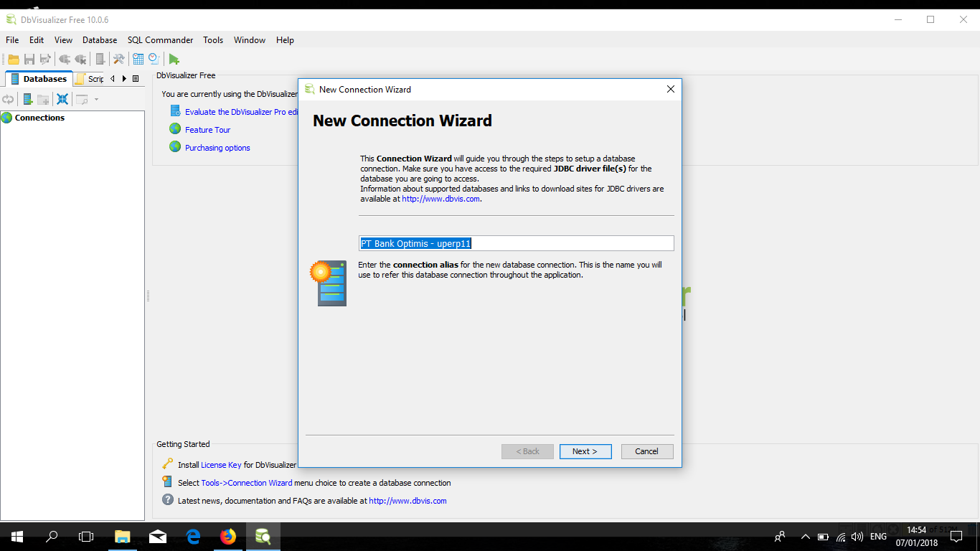
Task: Click the green run flag toolbar icon
Action: (x=174, y=59)
